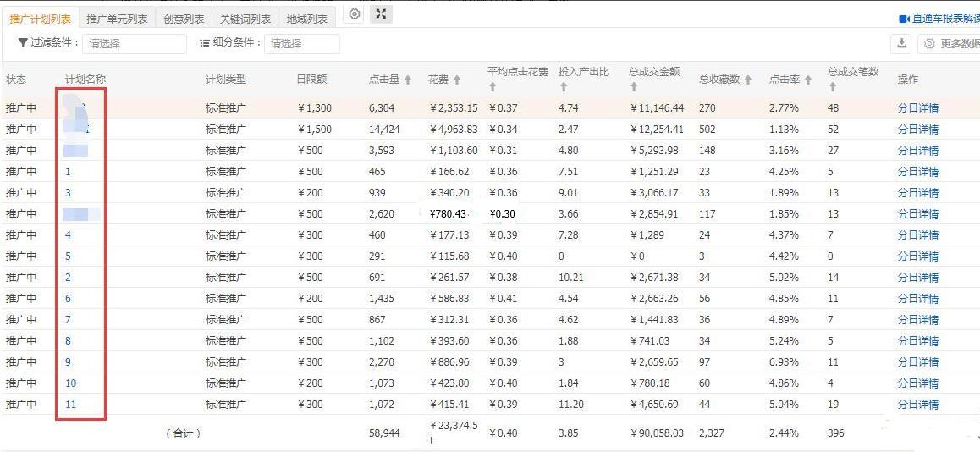Click the download report icon
The height and width of the screenshot is (452, 980).
tap(901, 44)
